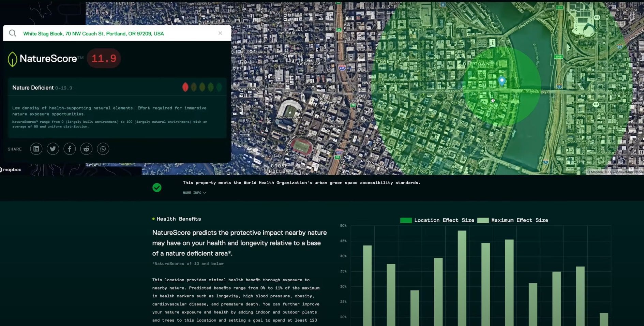Click the red 11.9 score badge
This screenshot has height=326, width=644.
(x=104, y=58)
